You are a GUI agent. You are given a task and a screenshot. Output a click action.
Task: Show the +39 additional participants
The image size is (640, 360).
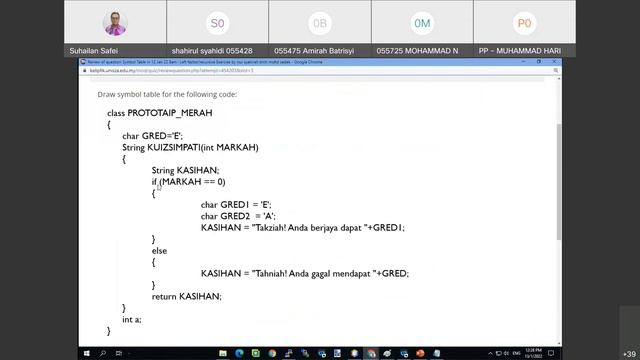[x=629, y=354]
